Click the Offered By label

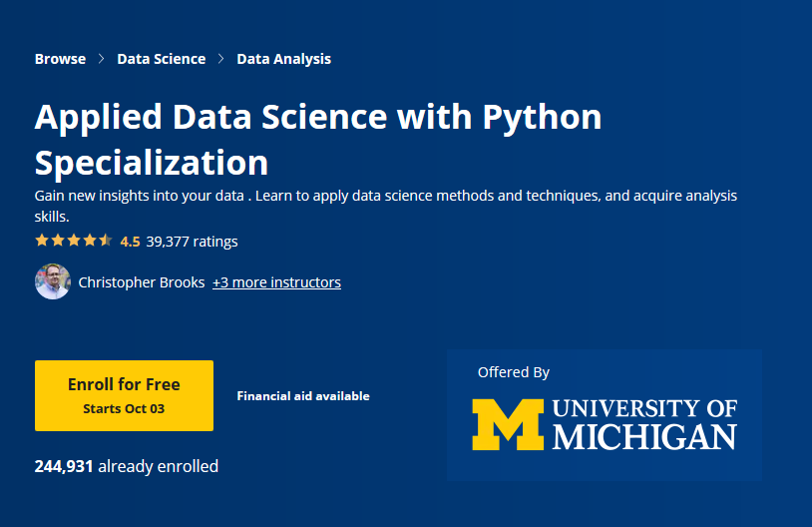click(x=514, y=372)
